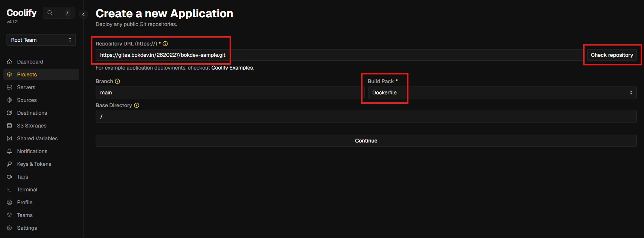This screenshot has width=644, height=238.
Task: Open Shared Variables page
Action: pyautogui.click(x=41, y=138)
